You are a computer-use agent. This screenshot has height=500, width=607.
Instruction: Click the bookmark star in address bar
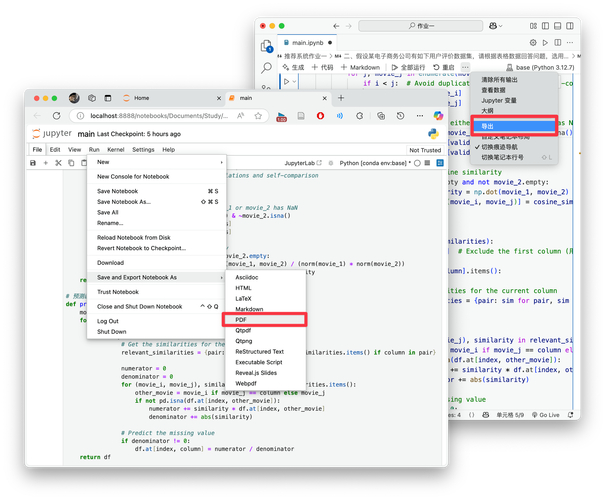[258, 116]
